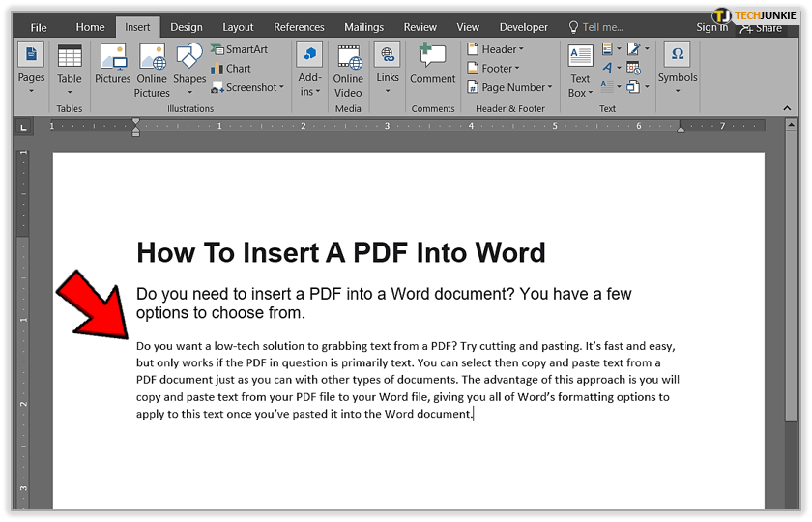
Task: Open the File menu
Action: point(39,27)
